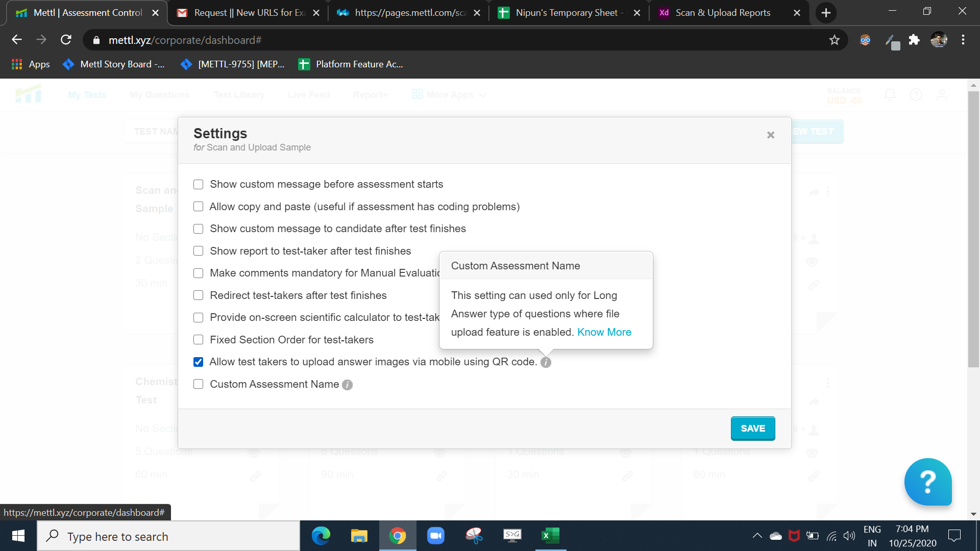980x551 pixels.
Task: Click the help question-mark icon in the navbar
Action: pos(916,94)
